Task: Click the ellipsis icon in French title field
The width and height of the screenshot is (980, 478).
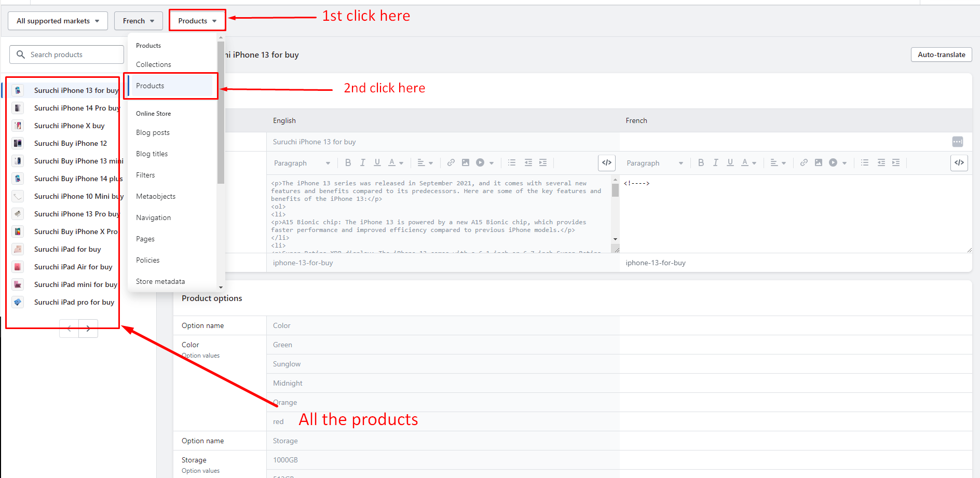Action: 957,142
